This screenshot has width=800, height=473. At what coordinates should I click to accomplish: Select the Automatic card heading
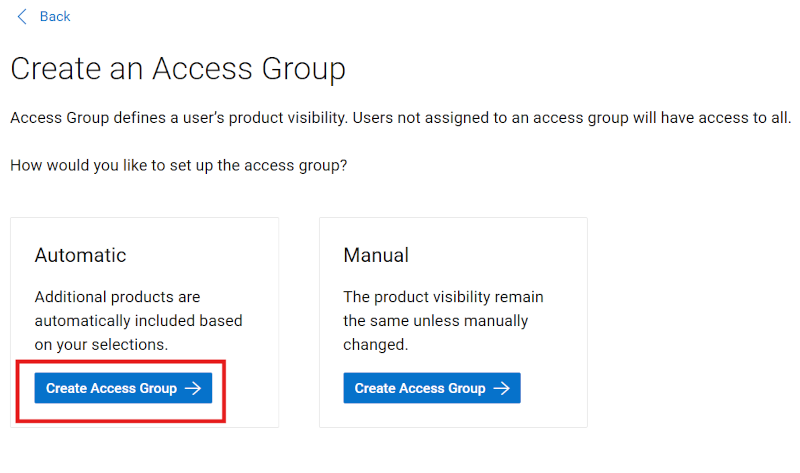(x=81, y=255)
